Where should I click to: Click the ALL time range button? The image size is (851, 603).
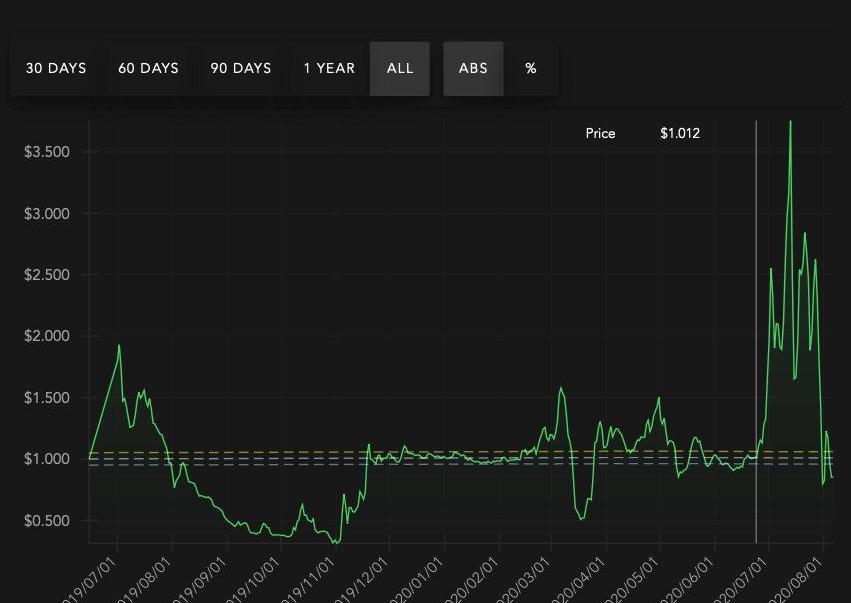(x=400, y=69)
